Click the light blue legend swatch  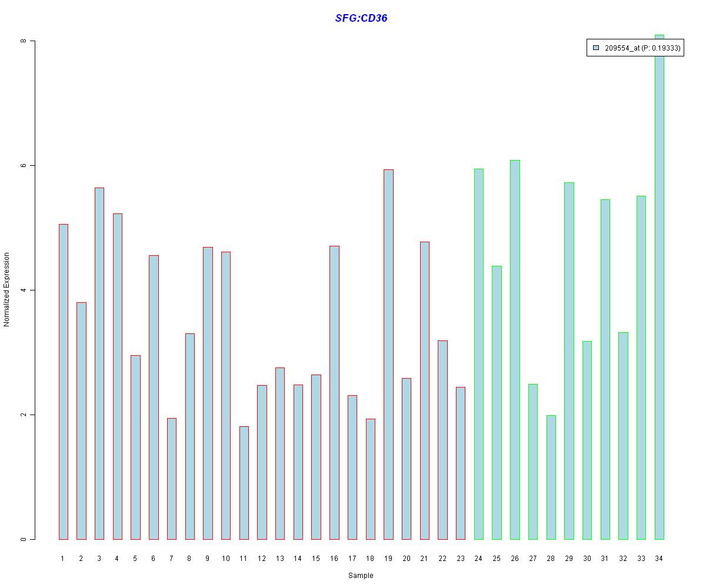(x=596, y=48)
